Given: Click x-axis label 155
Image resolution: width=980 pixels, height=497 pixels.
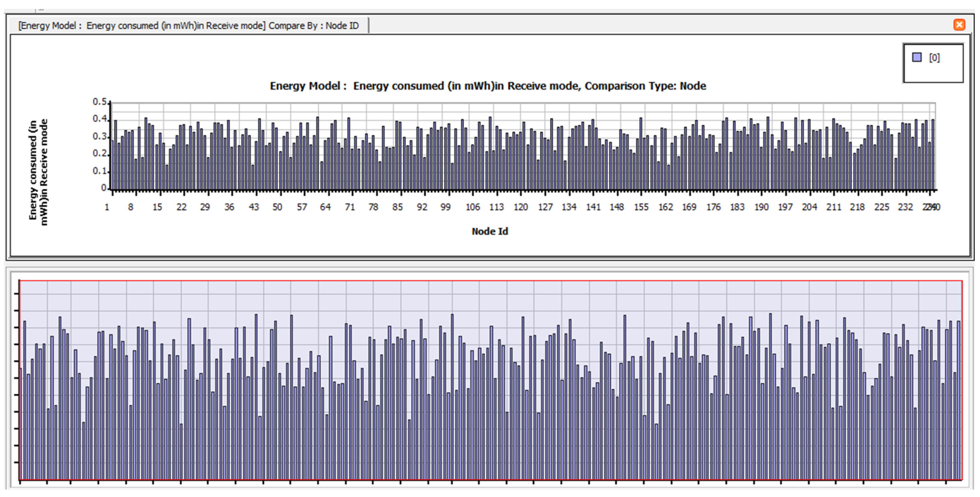Looking at the screenshot, I should pyautogui.click(x=641, y=207).
